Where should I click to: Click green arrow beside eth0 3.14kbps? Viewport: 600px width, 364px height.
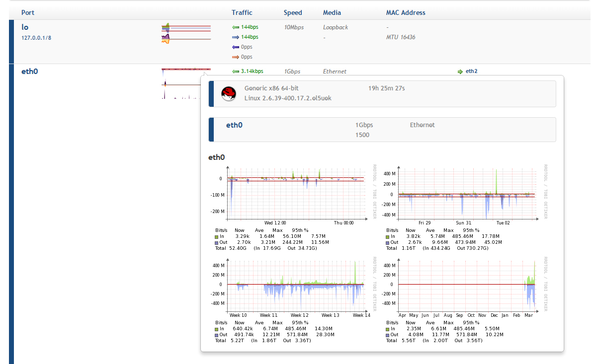coord(236,72)
